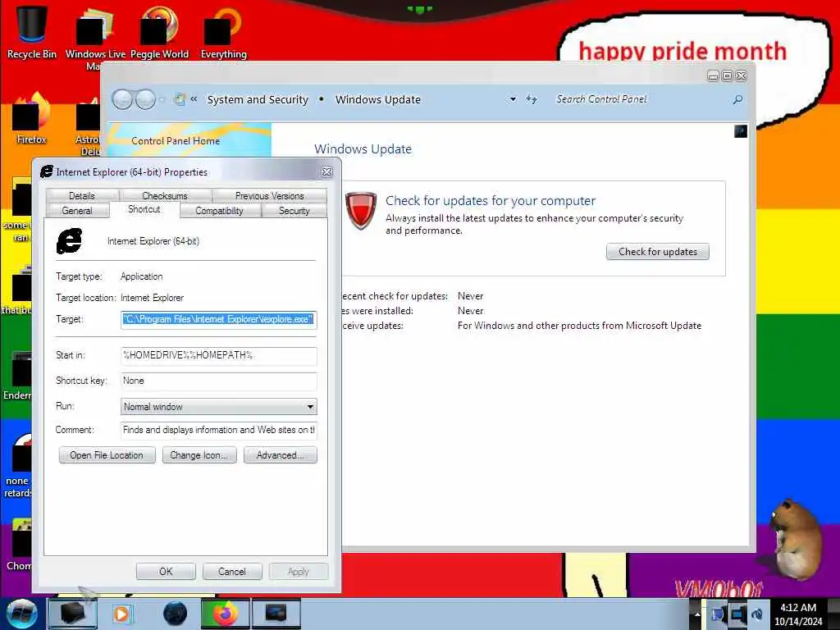
Task: Select the Firefox taskbar button
Action: coord(226,614)
